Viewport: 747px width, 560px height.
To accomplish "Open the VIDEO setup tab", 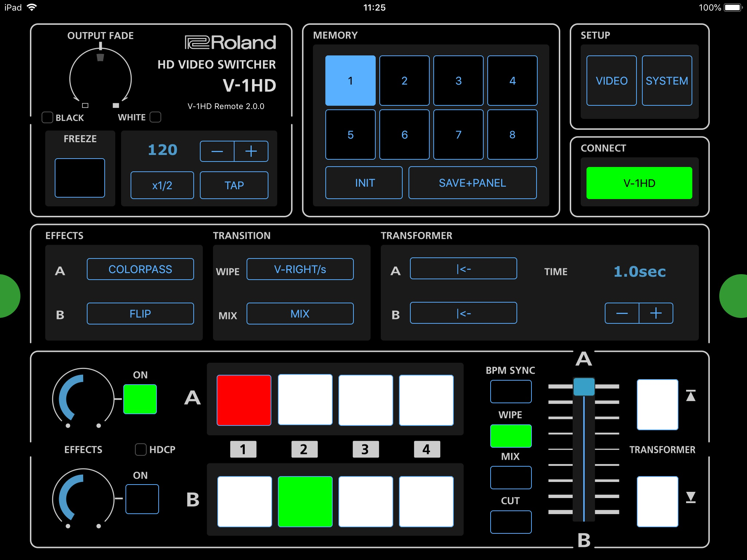I will coord(611,81).
